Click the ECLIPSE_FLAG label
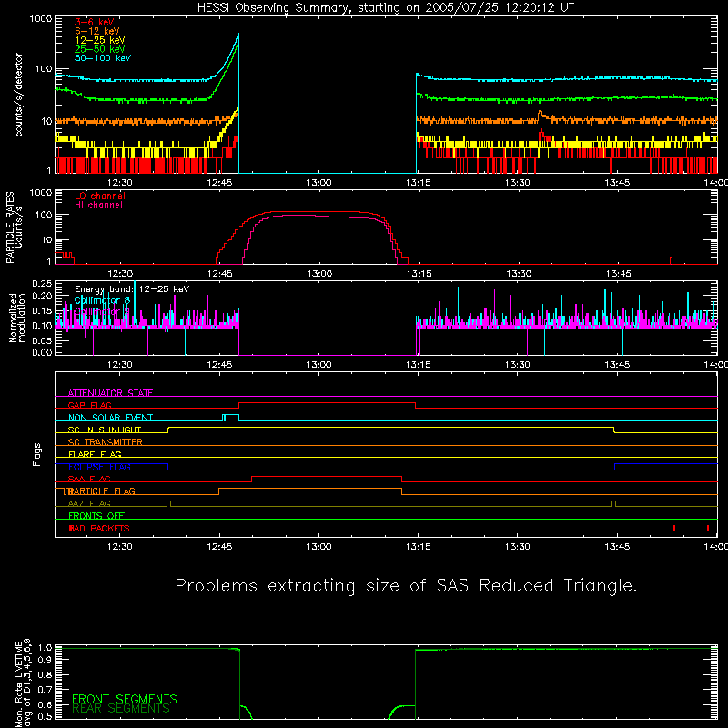The width and height of the screenshot is (728, 728). [99, 467]
